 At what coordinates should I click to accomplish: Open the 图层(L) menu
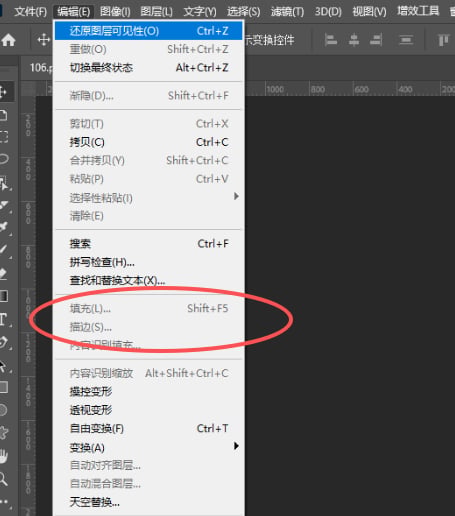tap(156, 12)
